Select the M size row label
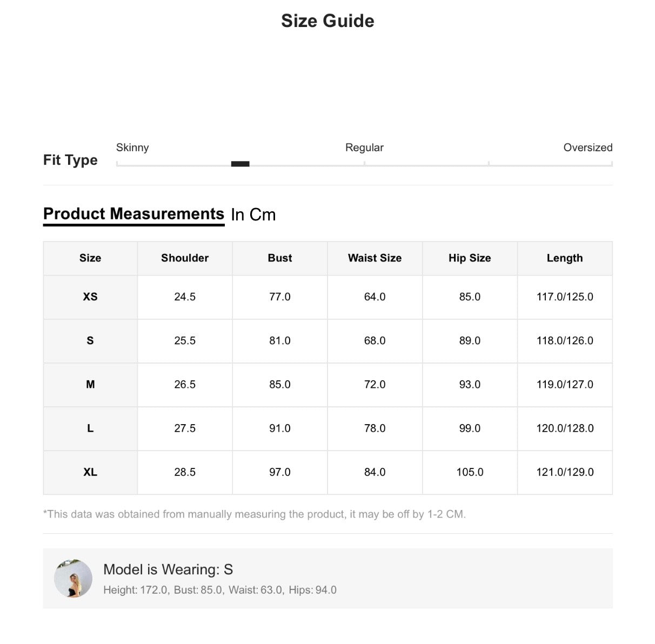The image size is (655, 644). click(90, 385)
